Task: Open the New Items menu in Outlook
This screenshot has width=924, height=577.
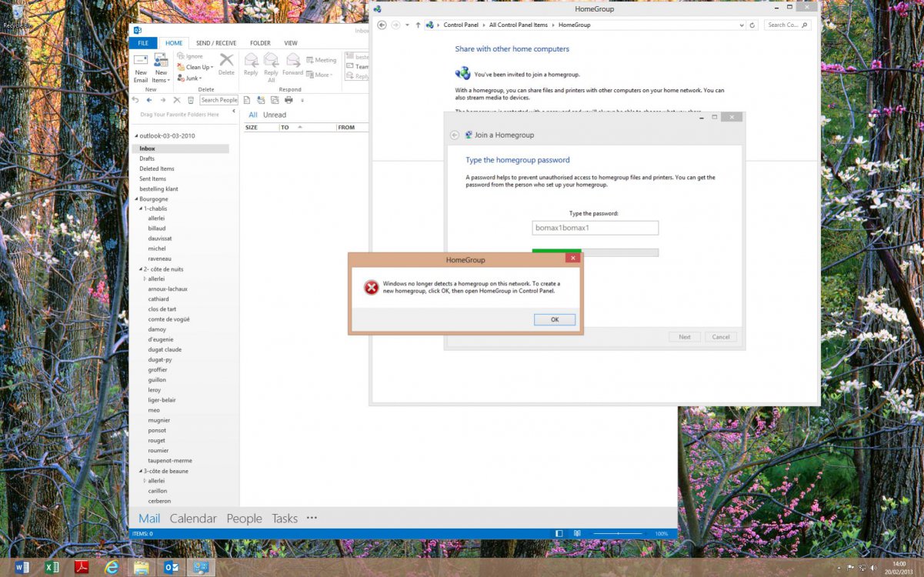Action: pyautogui.click(x=161, y=68)
